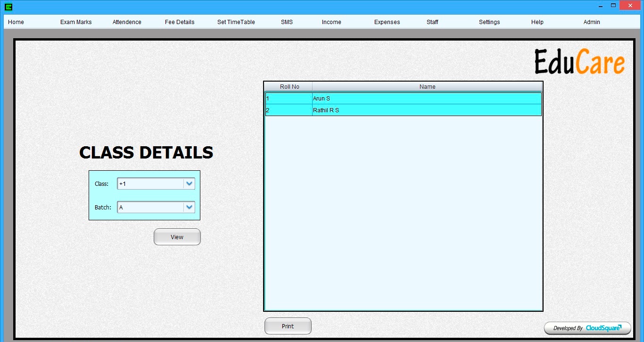The width and height of the screenshot is (644, 342).
Task: Open the Income menu
Action: pyautogui.click(x=331, y=22)
